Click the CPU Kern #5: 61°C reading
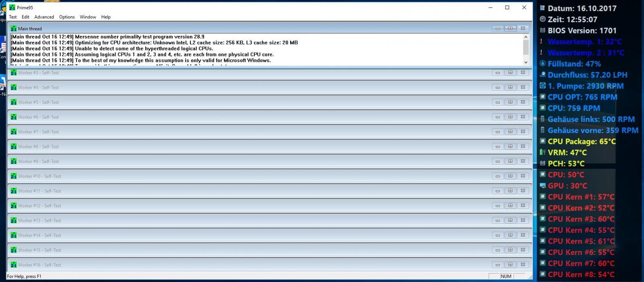 [x=581, y=241]
